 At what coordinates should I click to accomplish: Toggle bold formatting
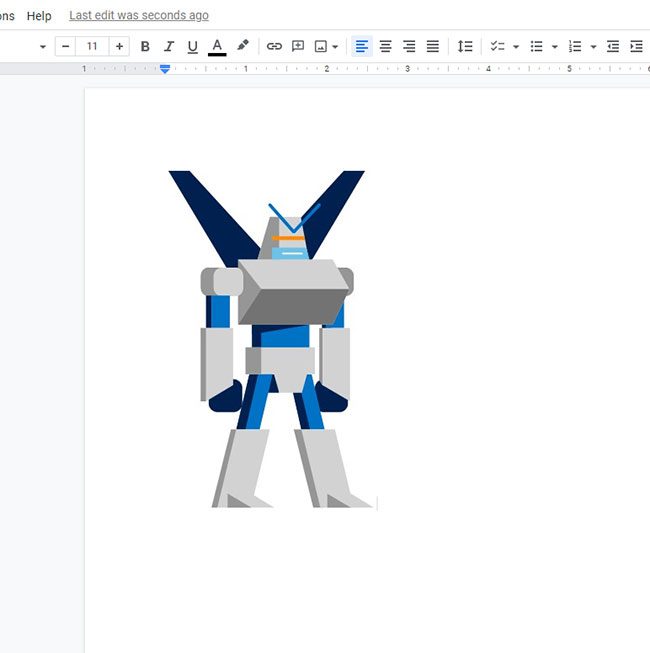pyautogui.click(x=145, y=47)
